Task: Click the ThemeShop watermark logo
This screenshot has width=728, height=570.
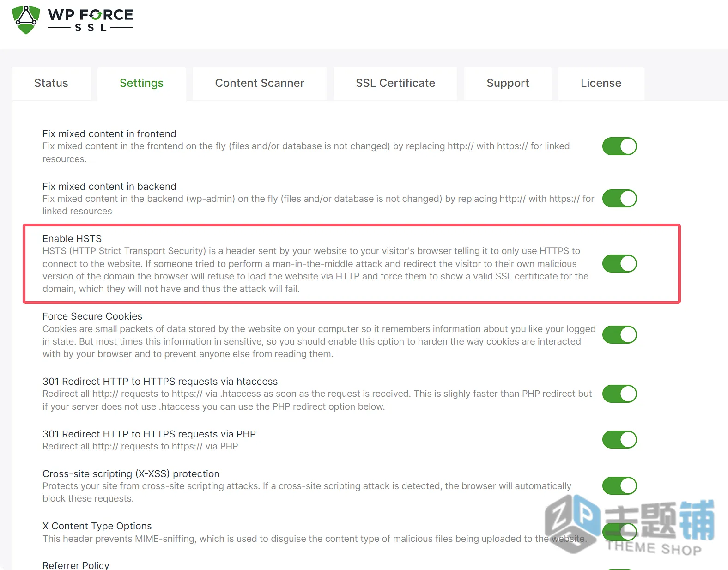Action: pyautogui.click(x=630, y=525)
